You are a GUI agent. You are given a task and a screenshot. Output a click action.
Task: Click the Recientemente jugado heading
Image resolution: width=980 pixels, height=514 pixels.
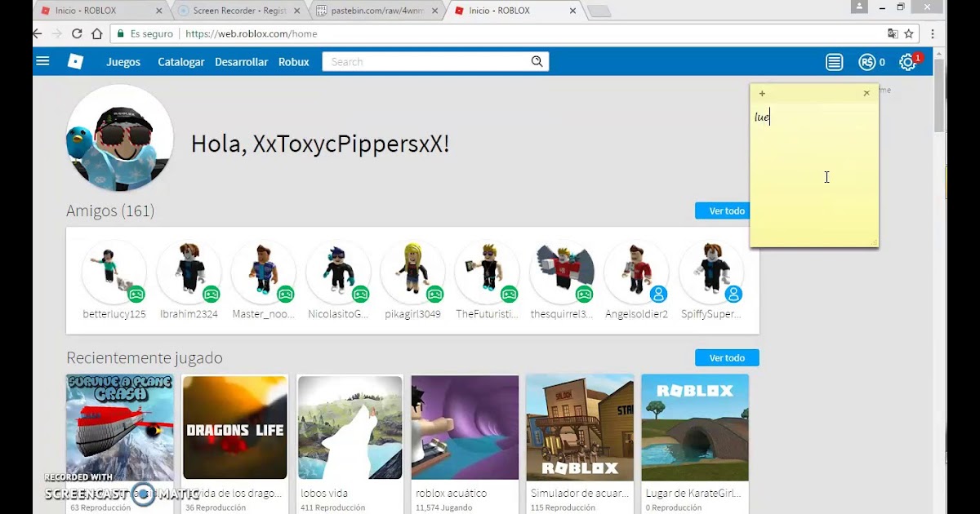145,358
